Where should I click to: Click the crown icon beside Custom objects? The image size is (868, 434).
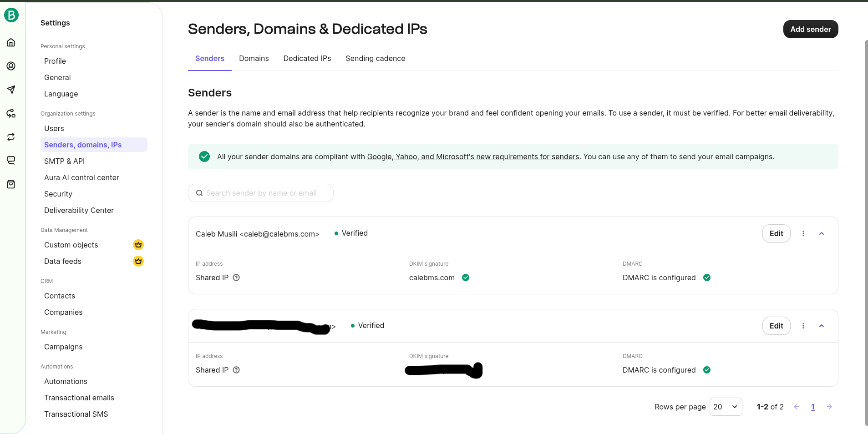click(138, 245)
